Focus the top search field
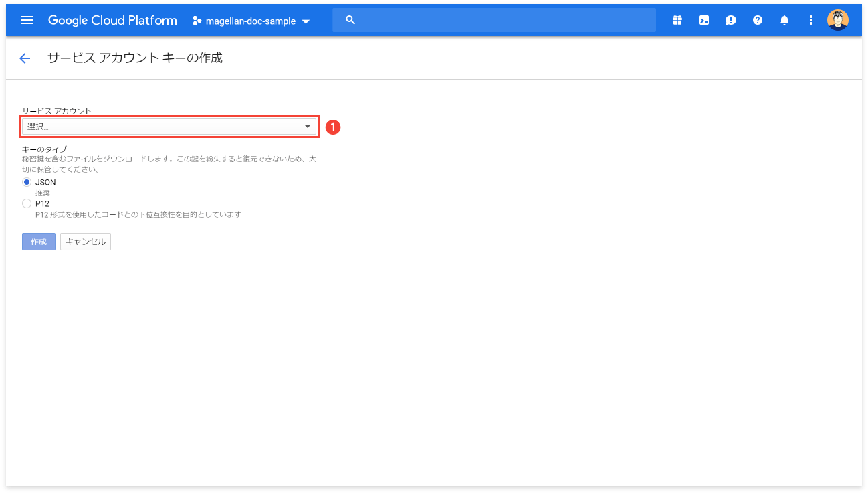 coord(494,20)
